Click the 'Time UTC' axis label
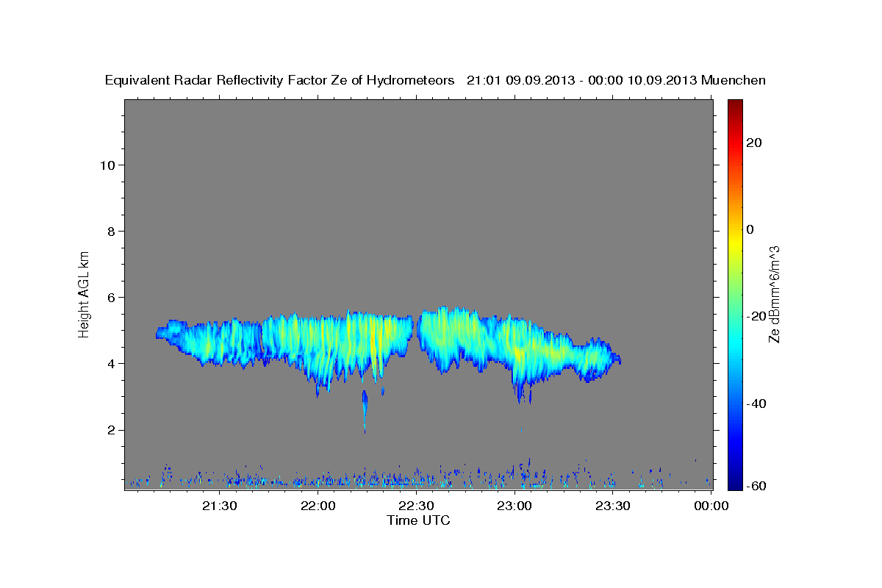Screen dimensions: 882x588 (x=418, y=520)
